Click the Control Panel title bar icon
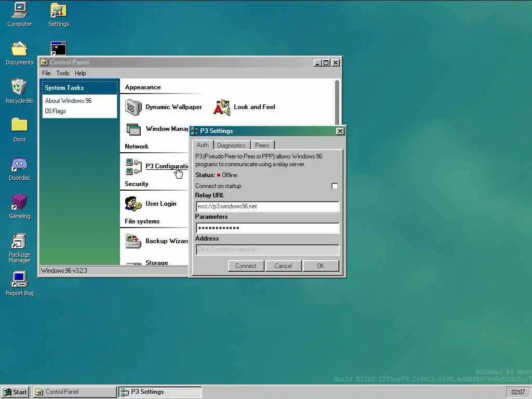532x399 pixels. (x=45, y=62)
